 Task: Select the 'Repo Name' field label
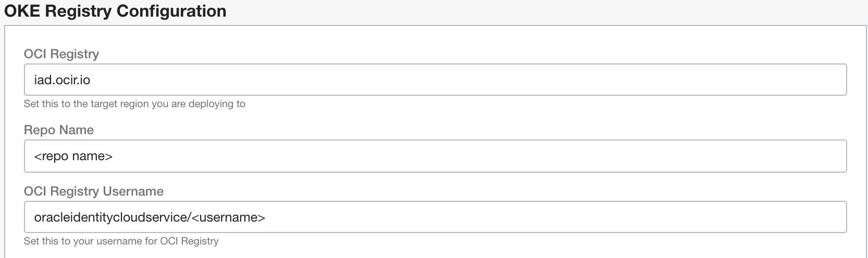click(x=59, y=130)
